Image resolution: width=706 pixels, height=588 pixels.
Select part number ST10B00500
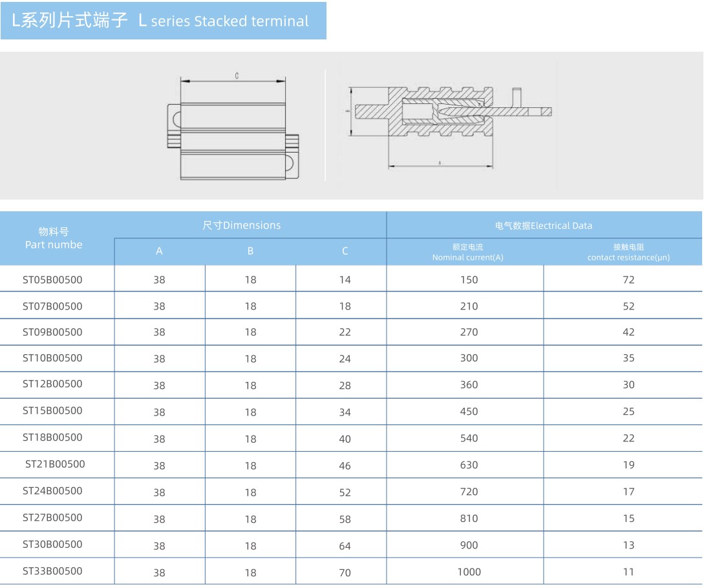point(52,358)
